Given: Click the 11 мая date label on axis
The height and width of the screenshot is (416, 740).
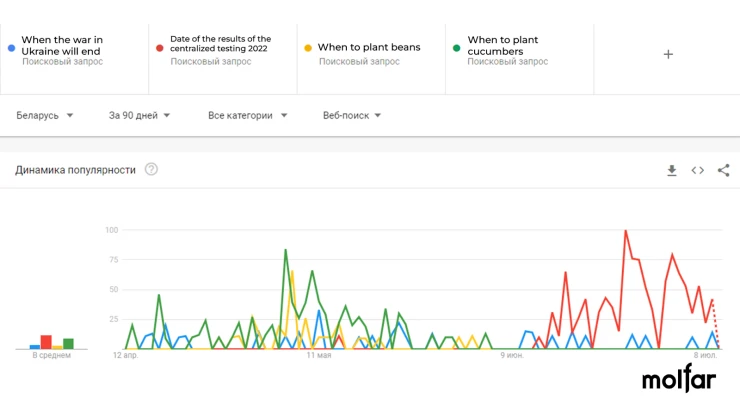Looking at the screenshot, I should [x=319, y=355].
